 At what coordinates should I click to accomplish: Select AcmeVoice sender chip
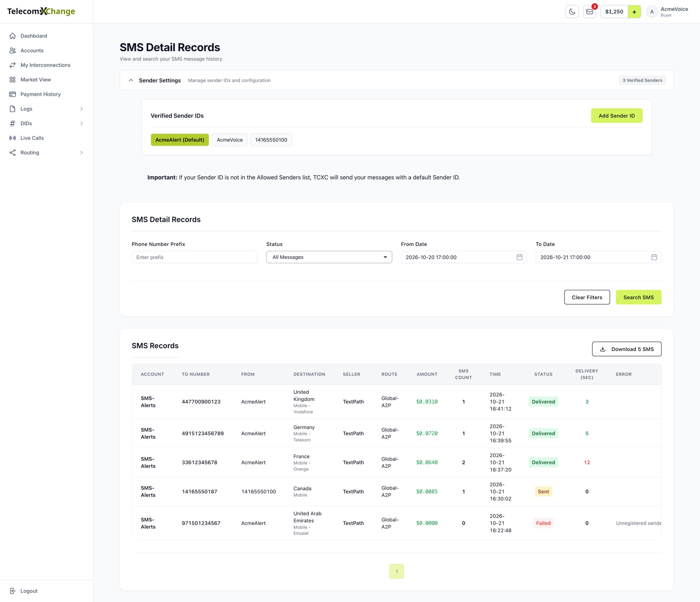(230, 140)
